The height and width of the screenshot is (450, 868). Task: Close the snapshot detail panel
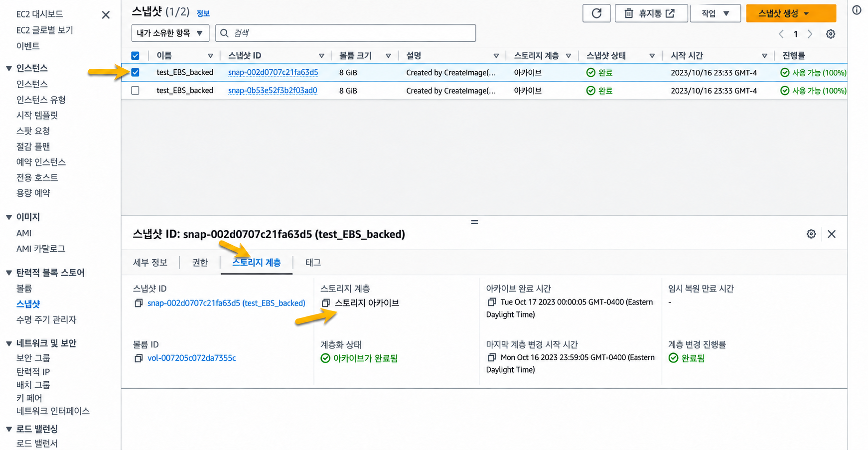point(832,234)
